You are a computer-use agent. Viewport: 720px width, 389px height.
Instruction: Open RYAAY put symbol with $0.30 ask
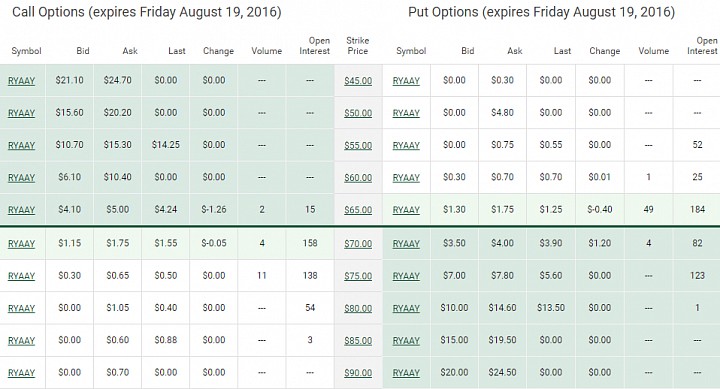(406, 81)
